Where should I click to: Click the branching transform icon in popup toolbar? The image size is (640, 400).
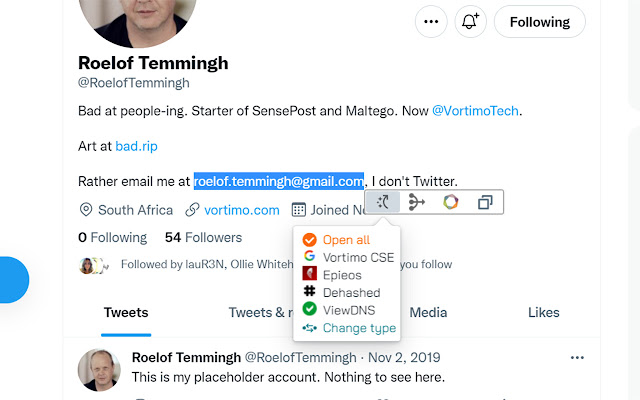[417, 202]
